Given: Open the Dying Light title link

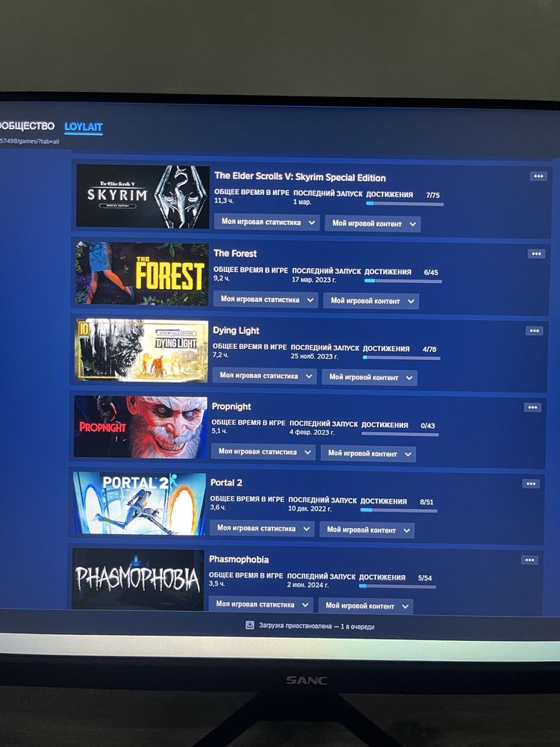Looking at the screenshot, I should click(236, 331).
